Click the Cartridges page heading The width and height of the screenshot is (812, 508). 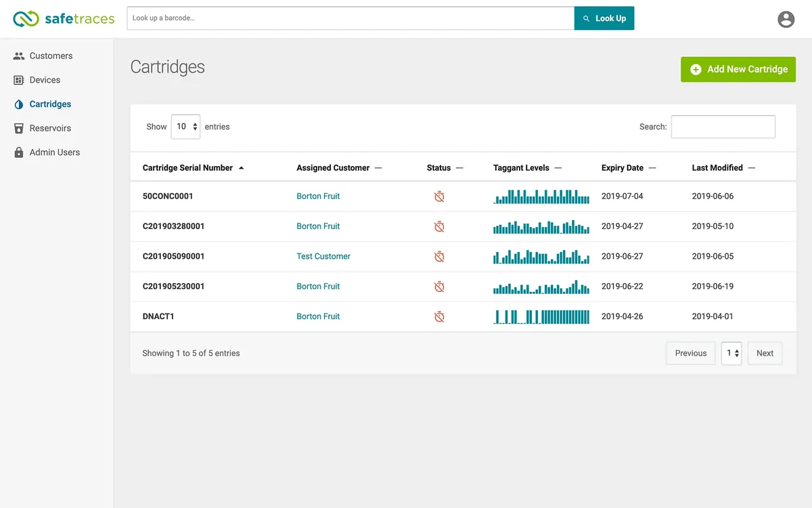[167, 67]
